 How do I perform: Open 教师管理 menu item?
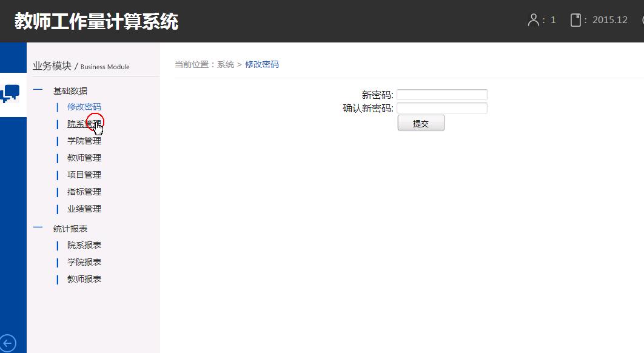click(84, 158)
